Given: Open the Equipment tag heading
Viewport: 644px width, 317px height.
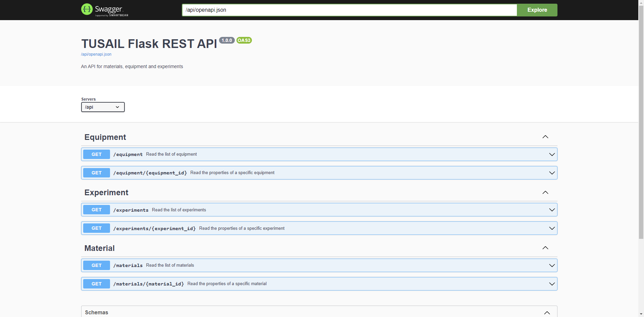Looking at the screenshot, I should pos(105,137).
